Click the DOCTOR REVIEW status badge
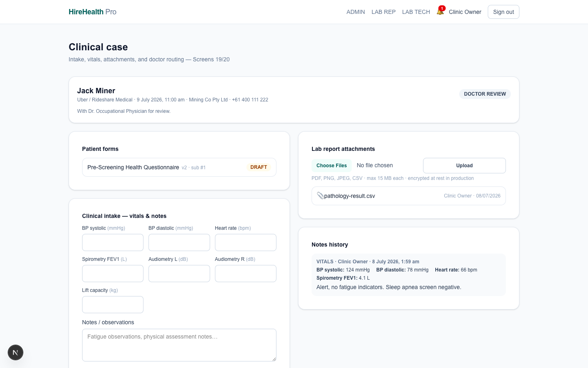The image size is (588, 368). 485,94
